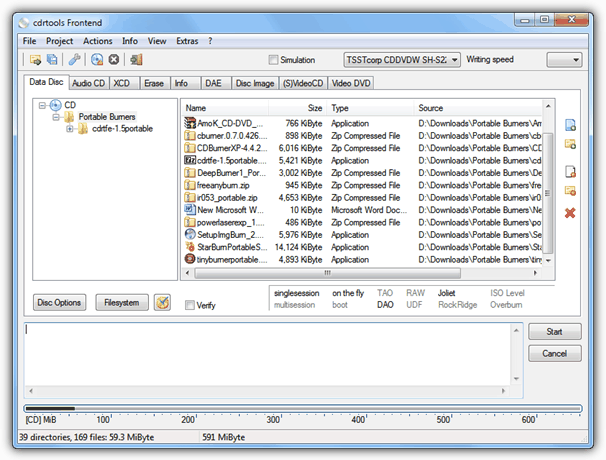
Task: Click the toolbar icon right of abort
Action: point(136,60)
